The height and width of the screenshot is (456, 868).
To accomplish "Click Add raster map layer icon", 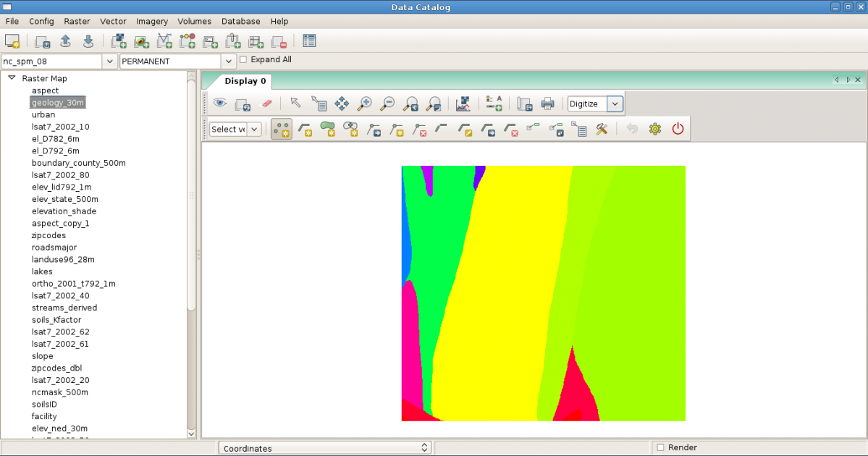I will pos(119,41).
